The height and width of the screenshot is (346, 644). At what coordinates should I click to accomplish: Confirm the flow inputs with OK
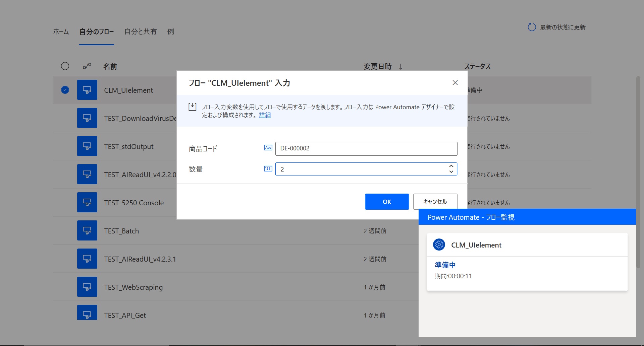click(x=387, y=202)
